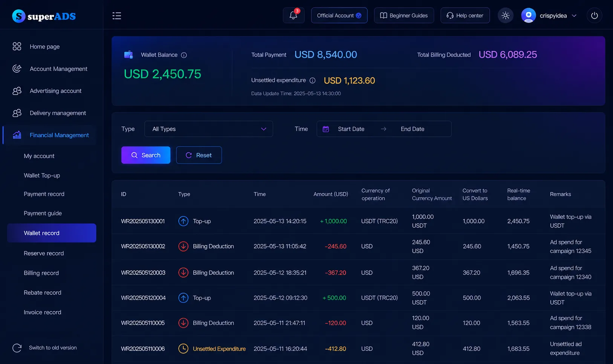Collapse sidebar with the hamburger menu icon
The image size is (613, 364).
coord(117,16)
